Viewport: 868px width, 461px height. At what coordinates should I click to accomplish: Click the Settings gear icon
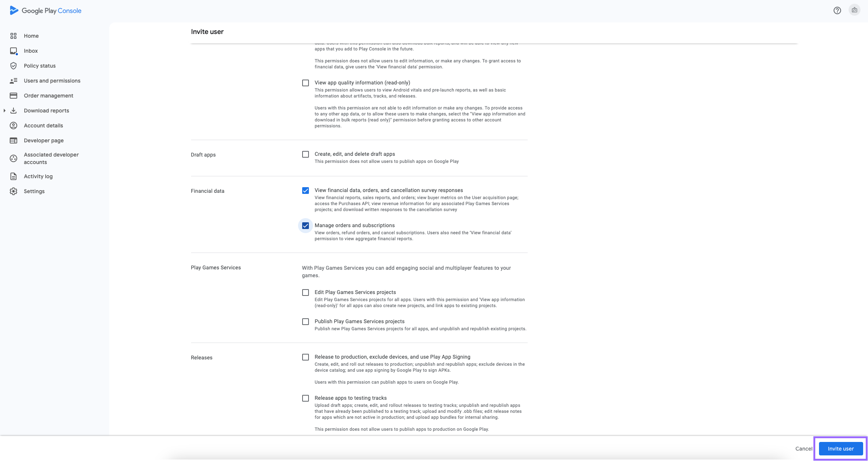13,191
